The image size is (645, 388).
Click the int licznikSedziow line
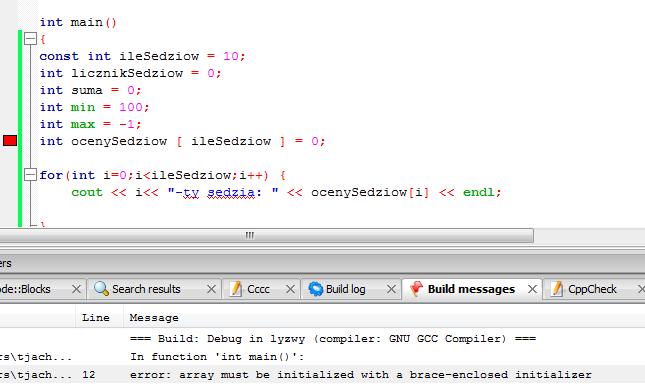click(130, 73)
